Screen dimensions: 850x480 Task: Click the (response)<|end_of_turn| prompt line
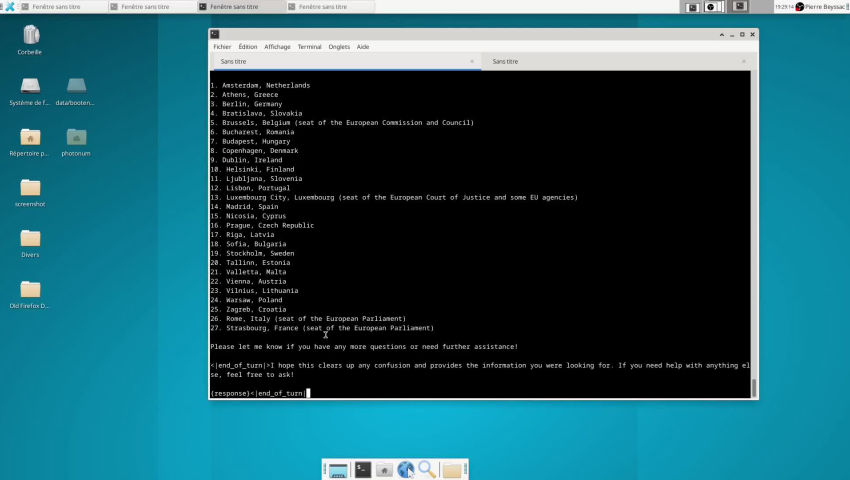click(x=257, y=393)
